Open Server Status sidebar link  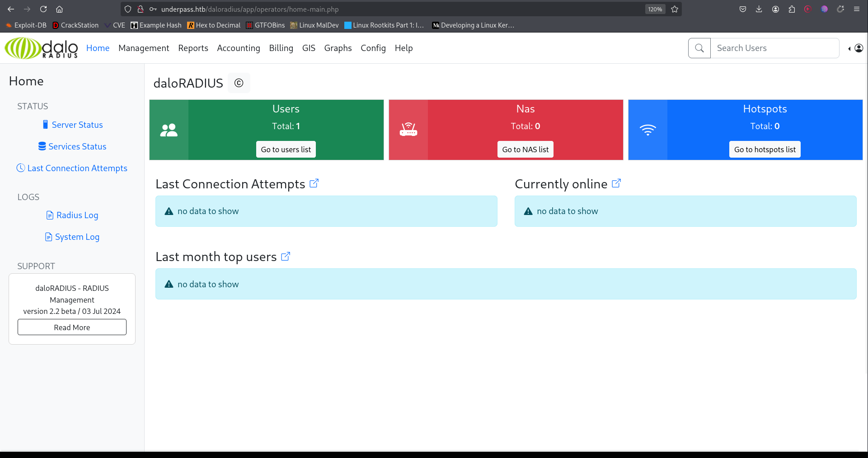[x=72, y=125]
